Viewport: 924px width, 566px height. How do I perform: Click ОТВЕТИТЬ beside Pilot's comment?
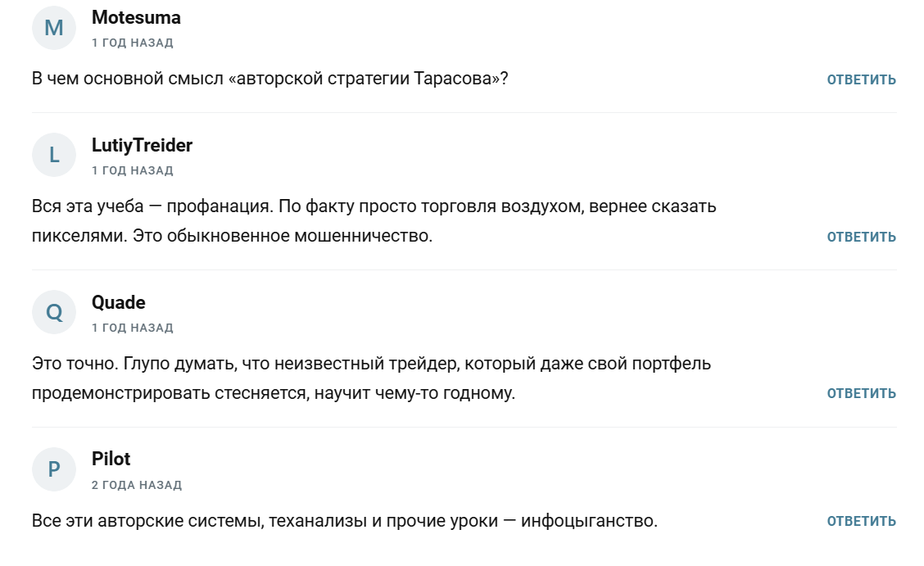click(x=861, y=521)
